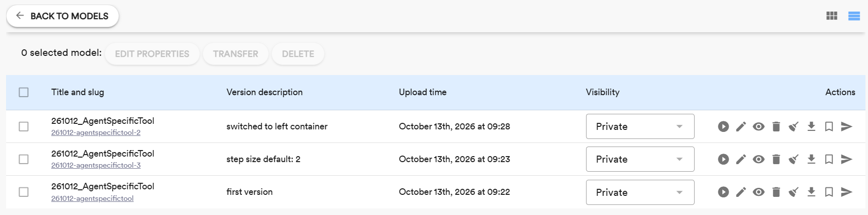Expand Visibility dropdown for 'step size default: 2'

click(640, 159)
